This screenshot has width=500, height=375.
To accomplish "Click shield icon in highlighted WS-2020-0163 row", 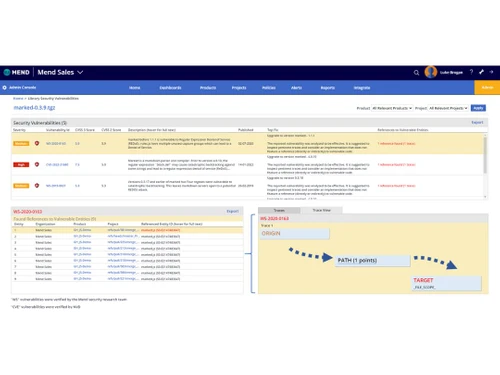I will pyautogui.click(x=37, y=143).
